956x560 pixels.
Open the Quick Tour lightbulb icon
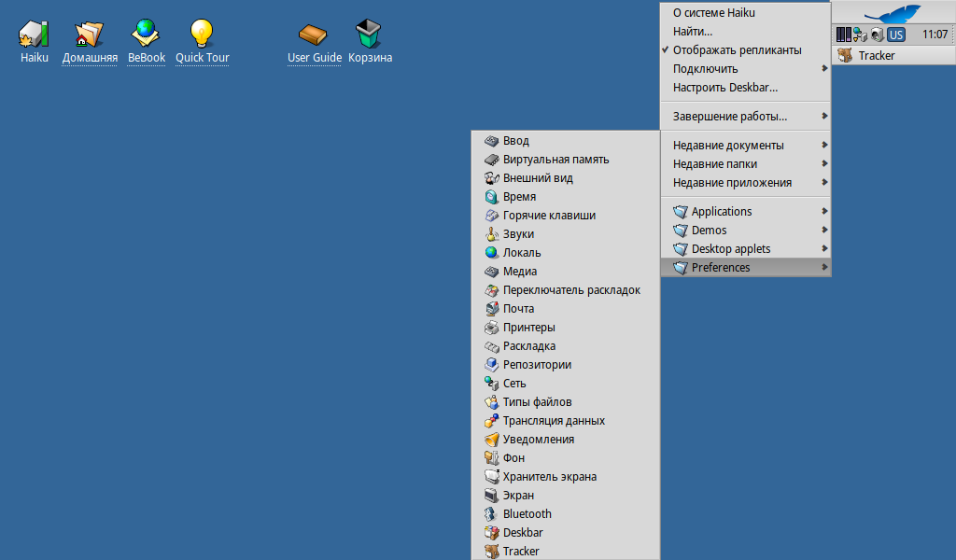(202, 35)
